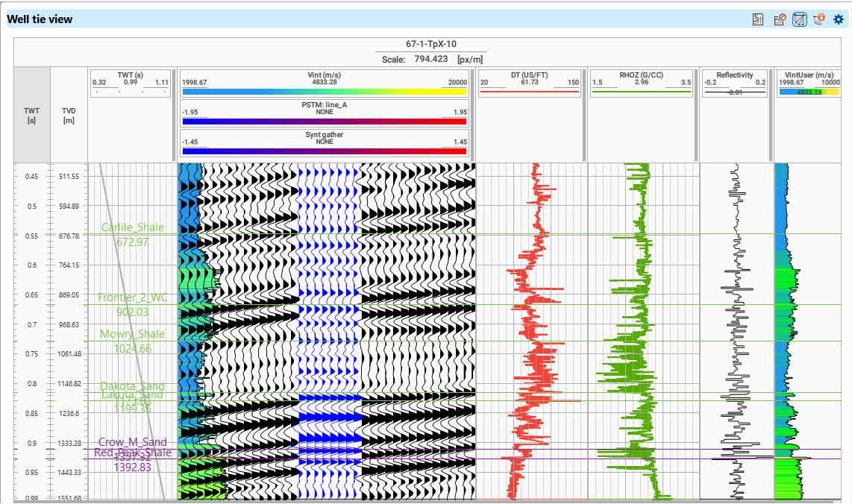The image size is (852, 504).
Task: Click the chart with crossed circle icon
Action: [780, 19]
